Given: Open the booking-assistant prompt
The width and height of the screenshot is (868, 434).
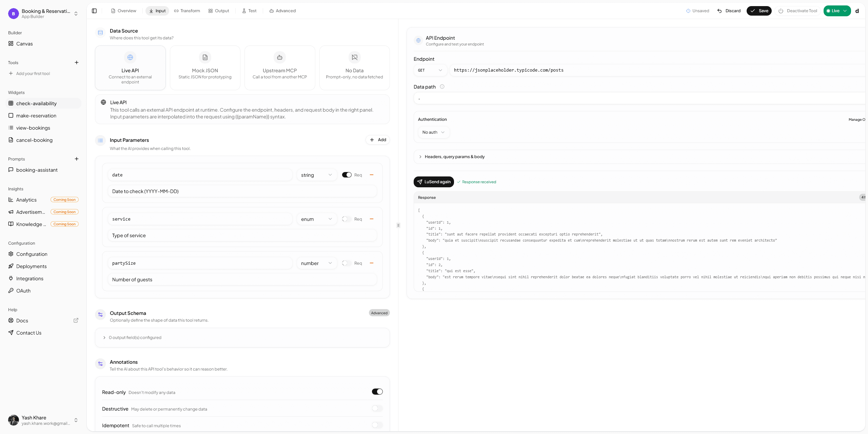Looking at the screenshot, I should 37,170.
